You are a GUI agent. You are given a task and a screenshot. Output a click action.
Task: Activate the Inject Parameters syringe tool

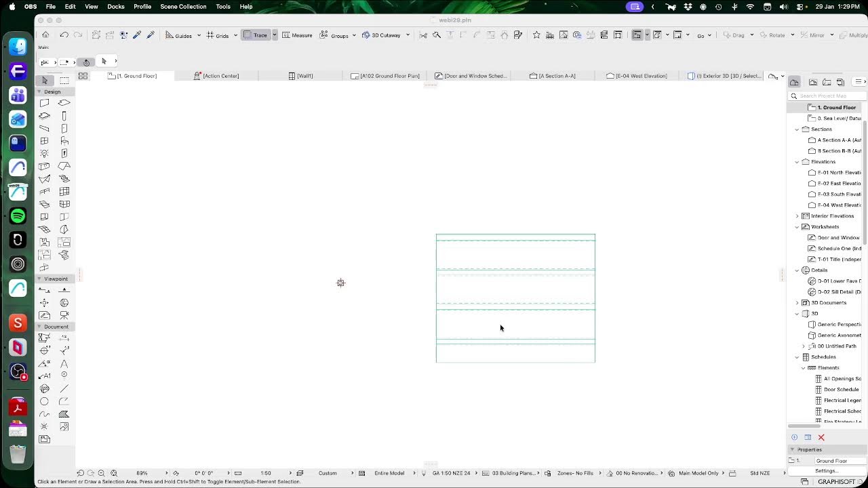(x=151, y=35)
